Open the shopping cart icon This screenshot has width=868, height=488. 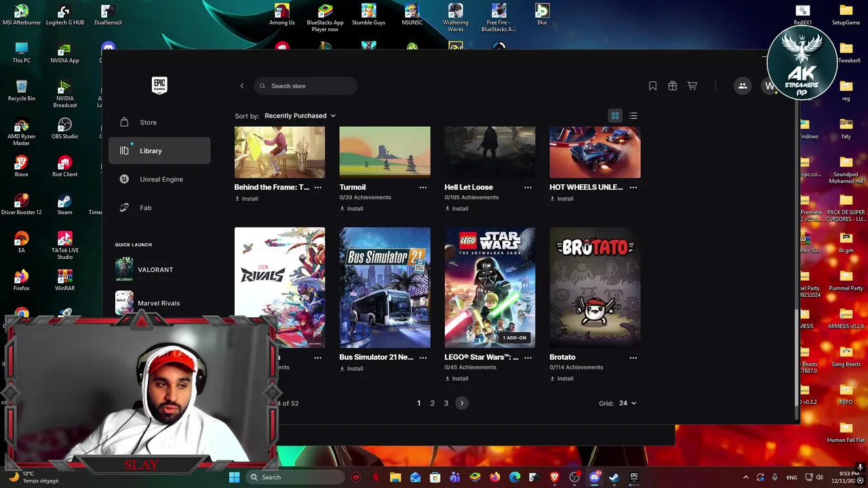point(692,86)
